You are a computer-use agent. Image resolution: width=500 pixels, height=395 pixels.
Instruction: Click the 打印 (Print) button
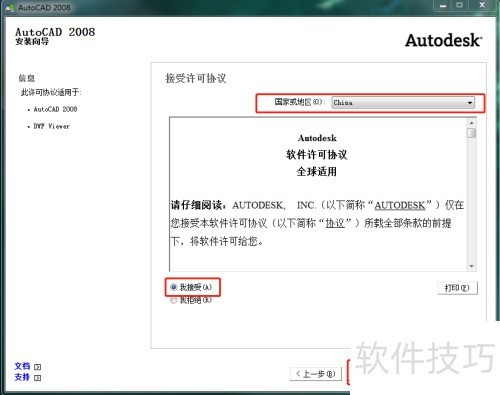tap(457, 288)
